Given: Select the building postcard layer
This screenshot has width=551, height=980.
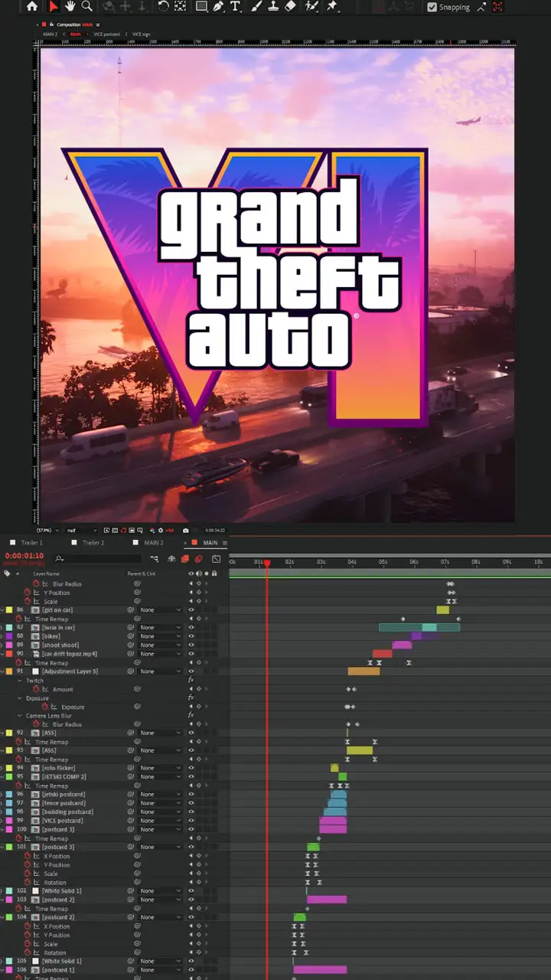Looking at the screenshot, I should coord(68,812).
